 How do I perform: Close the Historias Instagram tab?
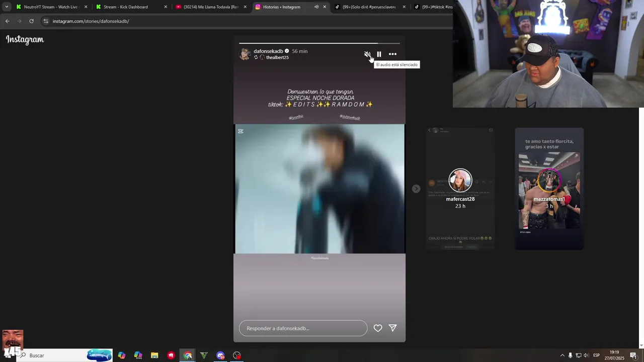[x=325, y=7]
